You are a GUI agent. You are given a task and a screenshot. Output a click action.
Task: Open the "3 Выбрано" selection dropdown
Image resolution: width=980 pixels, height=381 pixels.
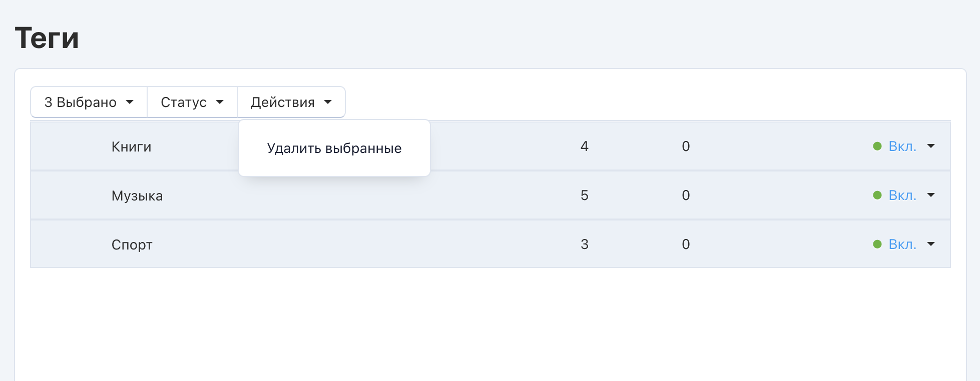[x=89, y=102]
